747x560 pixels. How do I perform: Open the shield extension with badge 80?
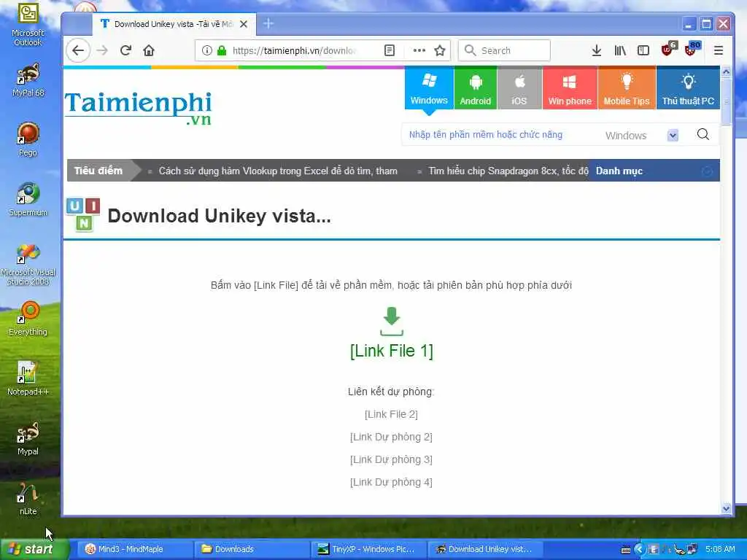692,49
